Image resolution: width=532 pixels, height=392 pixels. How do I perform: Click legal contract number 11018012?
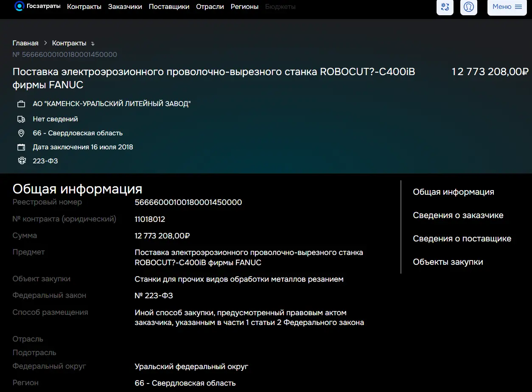(150, 219)
